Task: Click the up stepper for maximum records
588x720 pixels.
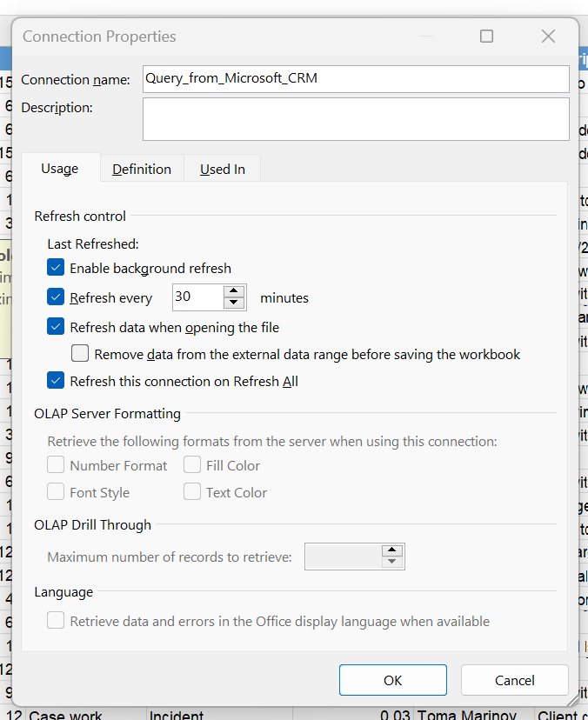Action: pyautogui.click(x=391, y=551)
